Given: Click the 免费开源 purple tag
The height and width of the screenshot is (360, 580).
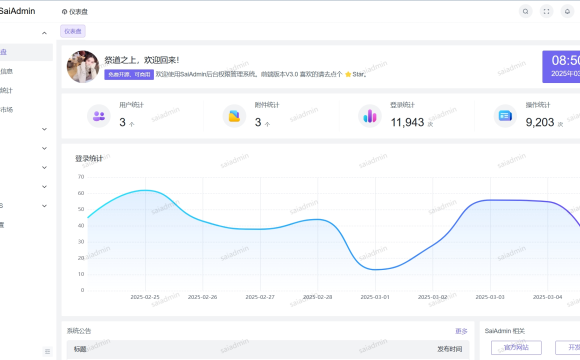Looking at the screenshot, I should (129, 74).
